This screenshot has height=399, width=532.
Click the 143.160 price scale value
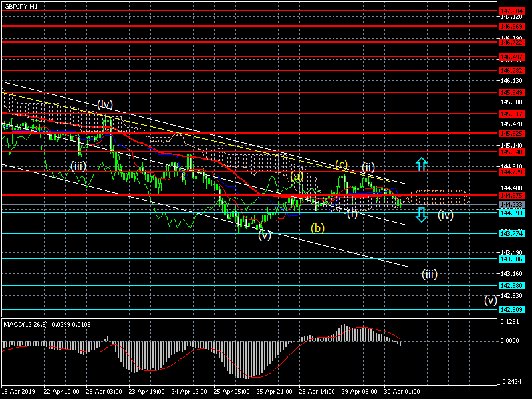coord(511,274)
